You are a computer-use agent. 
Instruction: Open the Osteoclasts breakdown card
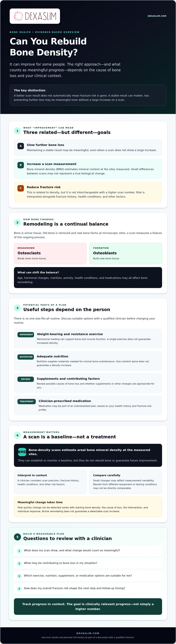(x=50, y=253)
